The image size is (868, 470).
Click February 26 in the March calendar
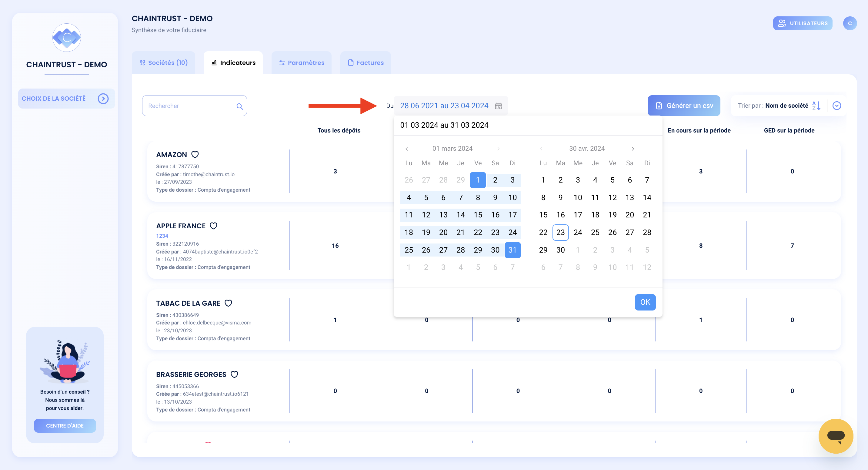409,180
